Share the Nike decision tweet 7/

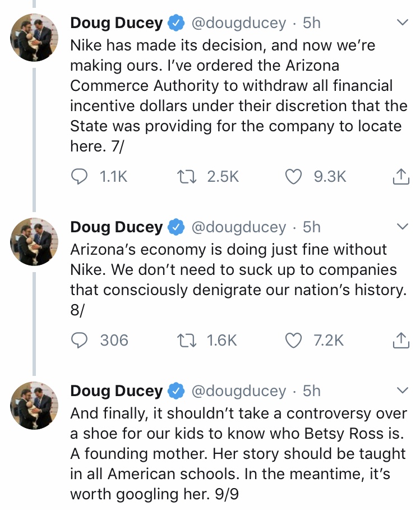399,177
